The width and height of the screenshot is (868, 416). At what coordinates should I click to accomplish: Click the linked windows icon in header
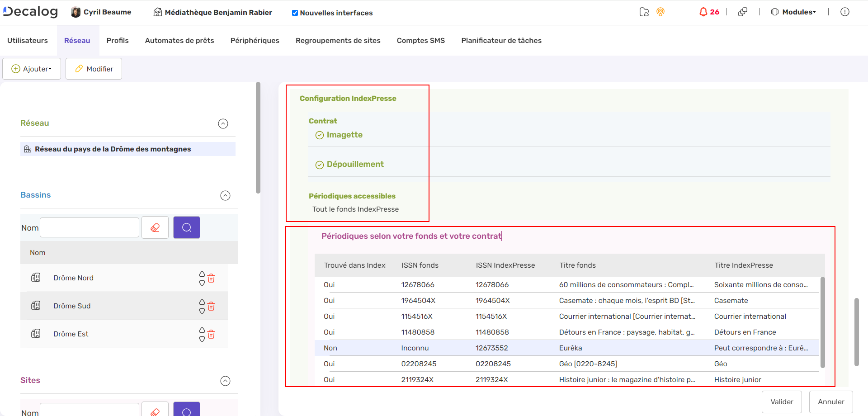(x=742, y=12)
